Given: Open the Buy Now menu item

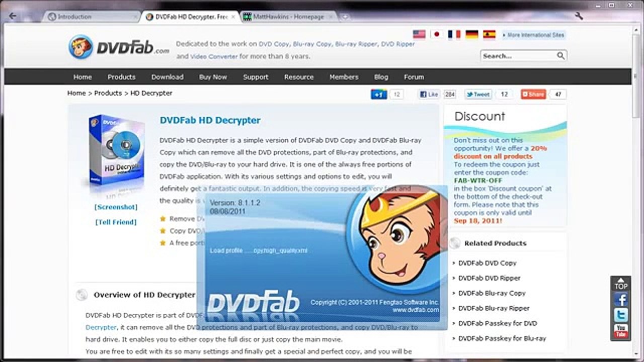Looking at the screenshot, I should 213,77.
